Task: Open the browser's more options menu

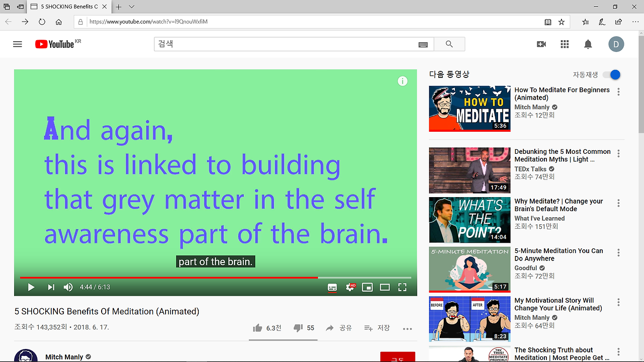Action: tap(635, 22)
